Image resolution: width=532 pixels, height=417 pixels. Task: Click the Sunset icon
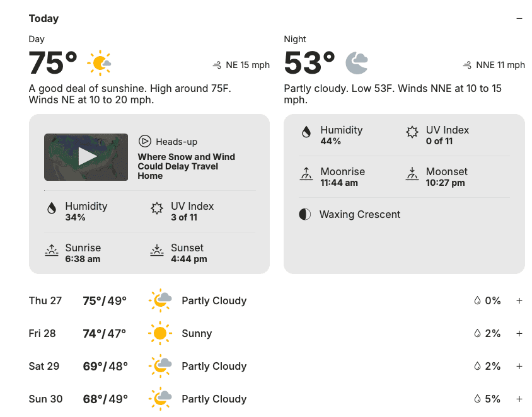tap(157, 250)
